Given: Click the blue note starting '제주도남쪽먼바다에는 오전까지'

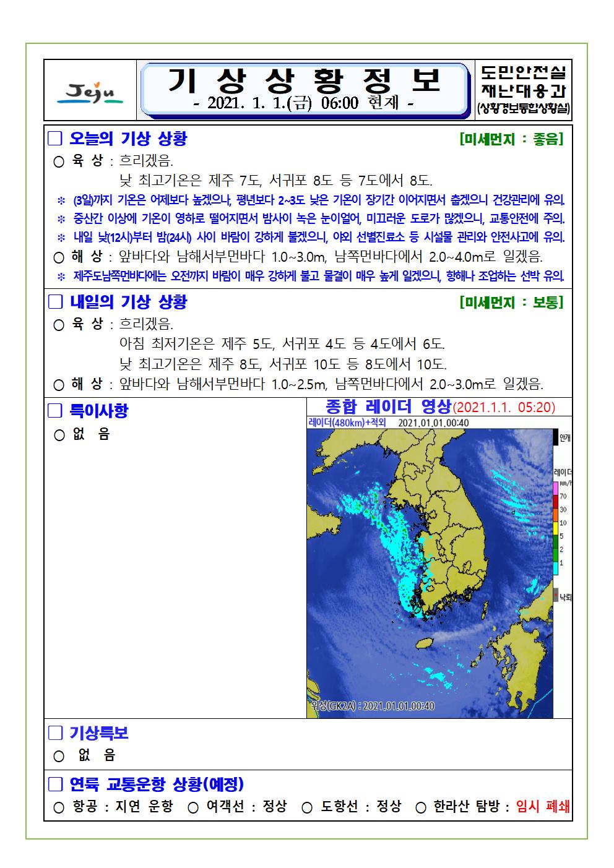Looking at the screenshot, I should tap(319, 276).
